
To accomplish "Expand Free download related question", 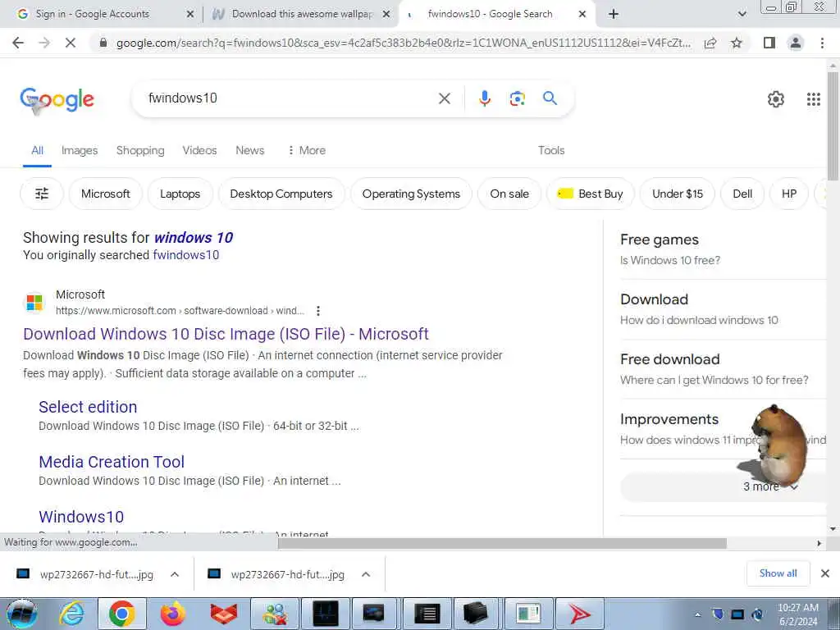I will tap(722, 369).
